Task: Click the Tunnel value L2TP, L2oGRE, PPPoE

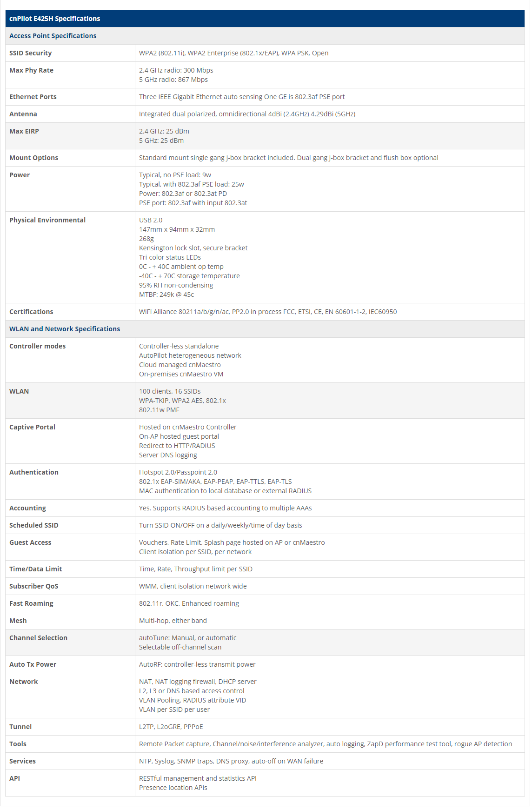Action: (171, 727)
